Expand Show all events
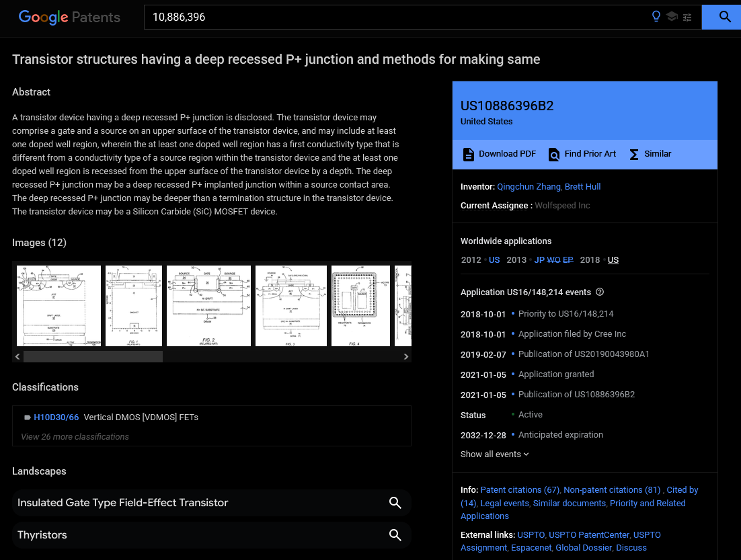The height and width of the screenshot is (560, 741). tap(494, 454)
